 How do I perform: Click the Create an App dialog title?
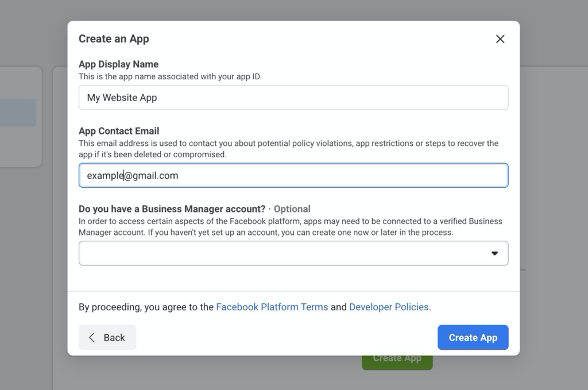pyautogui.click(x=114, y=38)
